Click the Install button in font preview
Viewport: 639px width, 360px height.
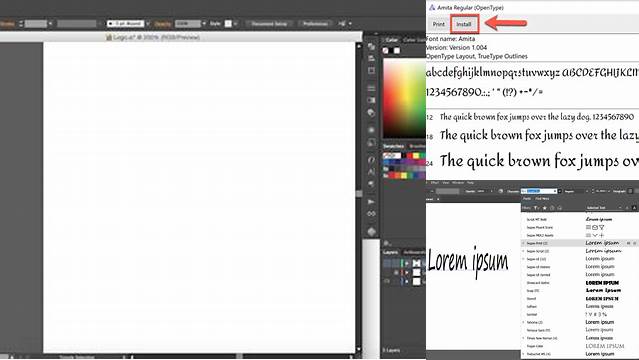pos(464,24)
